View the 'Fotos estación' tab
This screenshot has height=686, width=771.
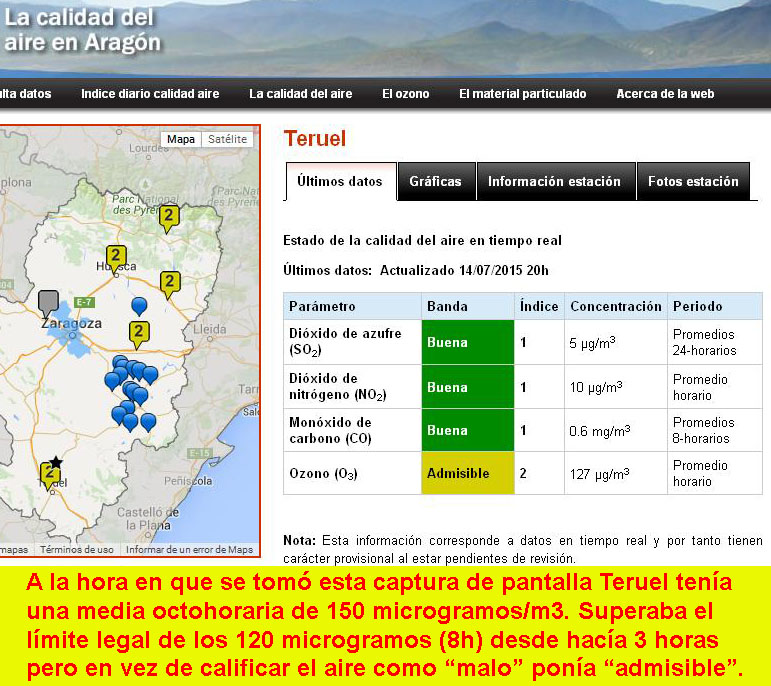693,181
